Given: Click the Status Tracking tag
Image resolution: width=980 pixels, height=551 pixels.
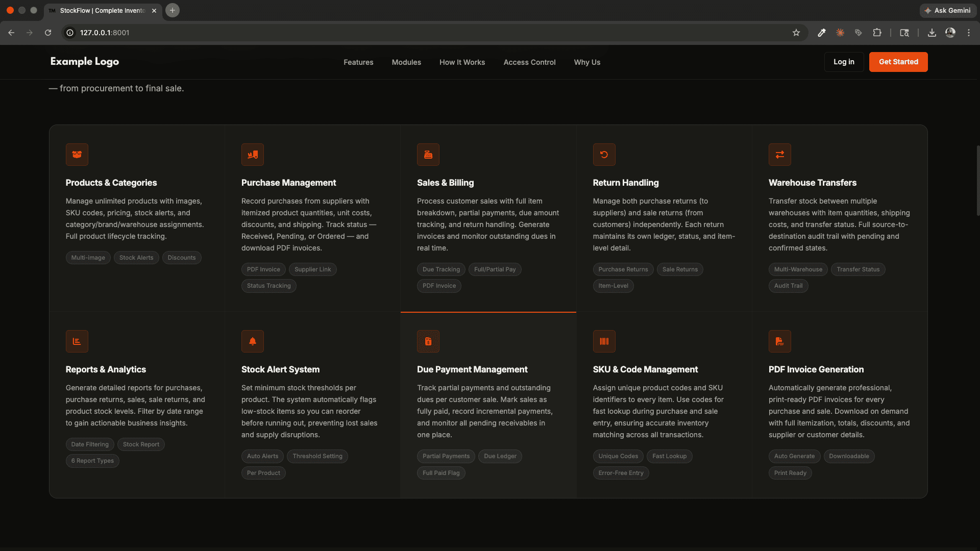Looking at the screenshot, I should pos(268,286).
